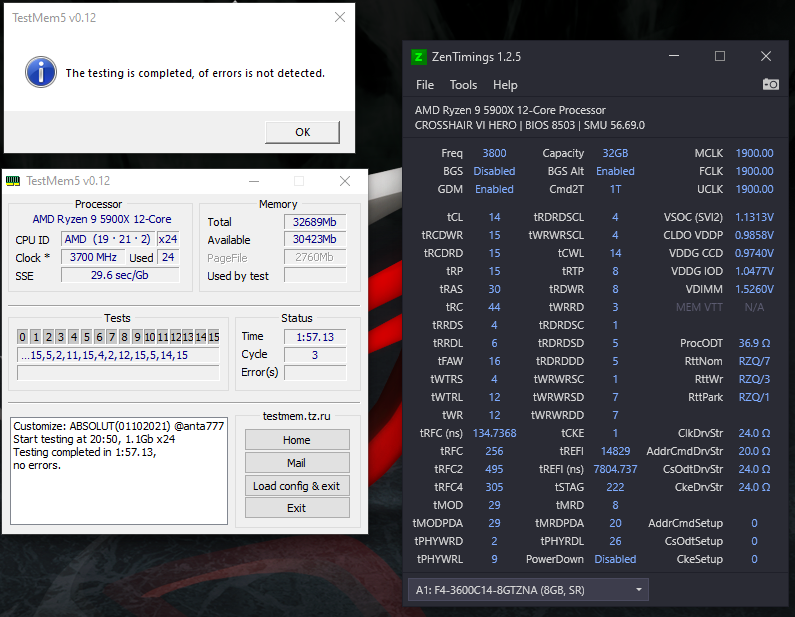
Task: Maximize the ZenTimings window
Action: click(x=719, y=56)
